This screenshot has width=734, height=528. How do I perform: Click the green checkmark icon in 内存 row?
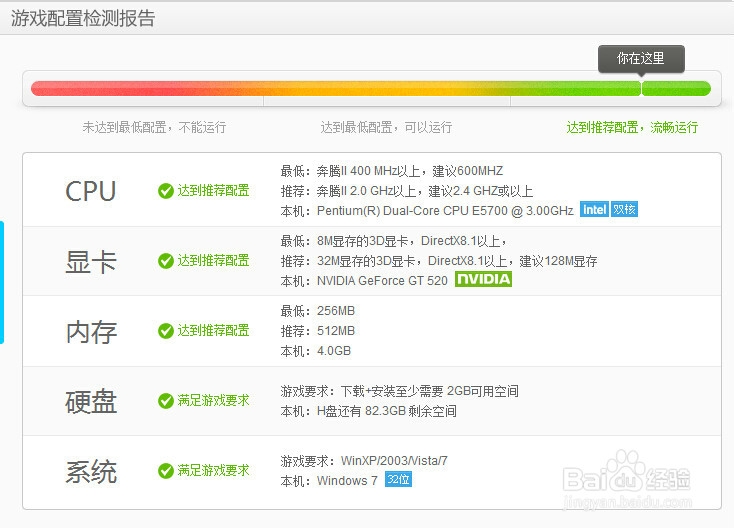tap(166, 331)
